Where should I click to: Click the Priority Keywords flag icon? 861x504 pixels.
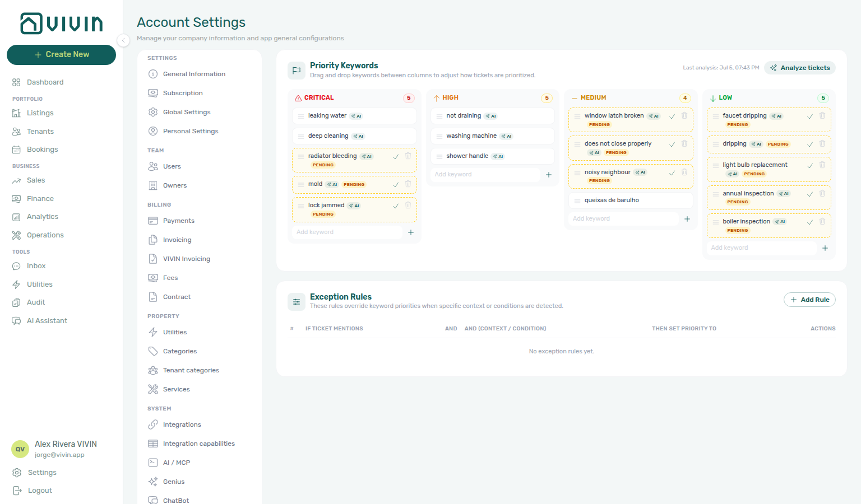[296, 71]
